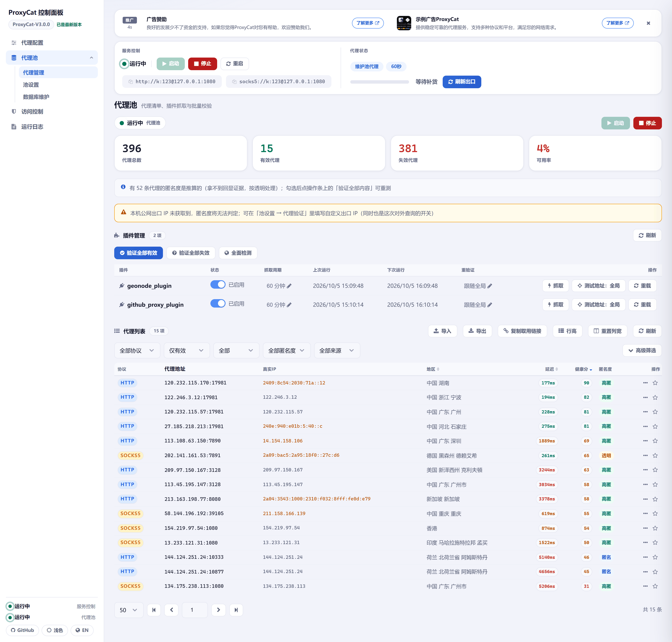Viewport: 672px width, 642px height.
Task: Switch theme with 浅色 button
Action: click(55, 630)
